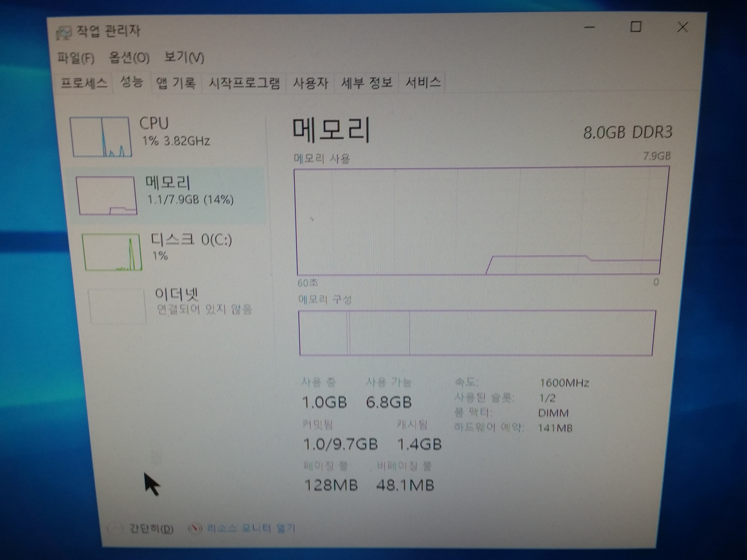Image resolution: width=747 pixels, height=560 pixels.
Task: Click the 60초 graph time label
Action: pyautogui.click(x=308, y=283)
